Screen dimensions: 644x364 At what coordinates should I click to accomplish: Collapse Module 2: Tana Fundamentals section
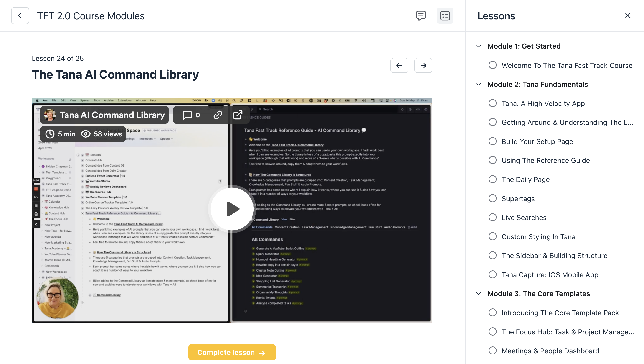pos(479,84)
